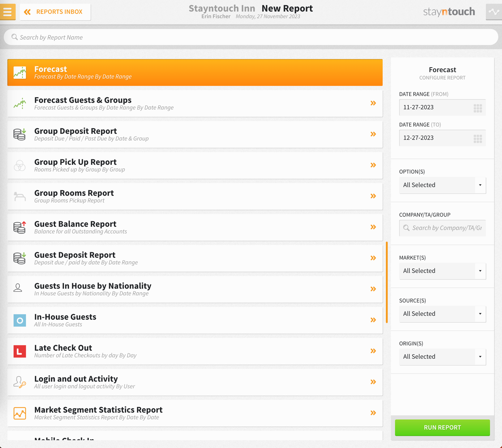Click the report name search magnifier icon
This screenshot has width=502, height=448.
[x=14, y=37]
